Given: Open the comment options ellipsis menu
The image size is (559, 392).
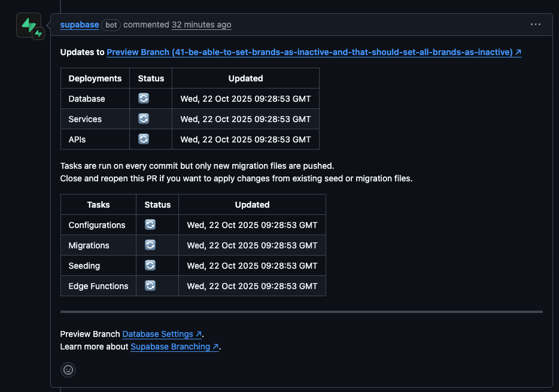Looking at the screenshot, I should [535, 25].
